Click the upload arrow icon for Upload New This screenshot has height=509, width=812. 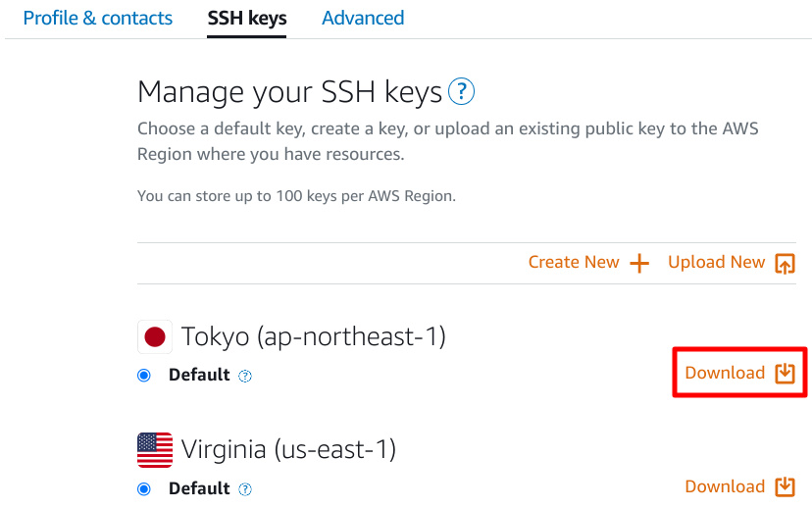tap(786, 263)
